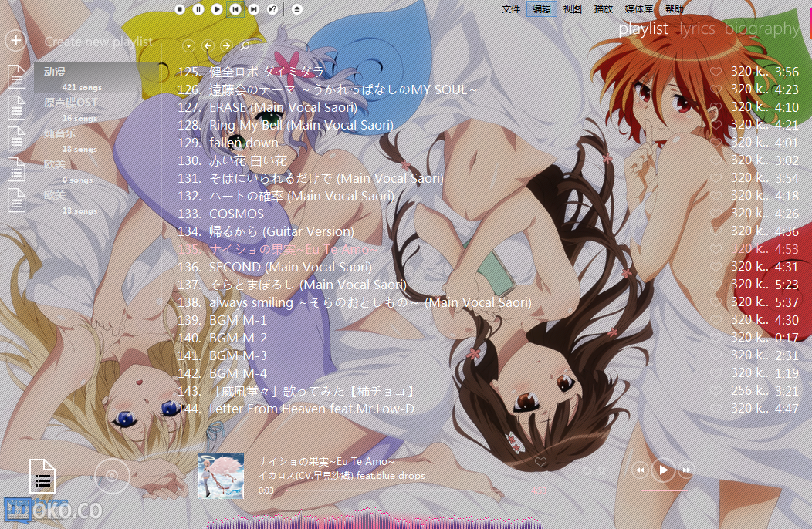Select the 纯音乐 playlist with 18 songs
Image resolution: width=812 pixels, height=529 pixels.
pos(97,140)
